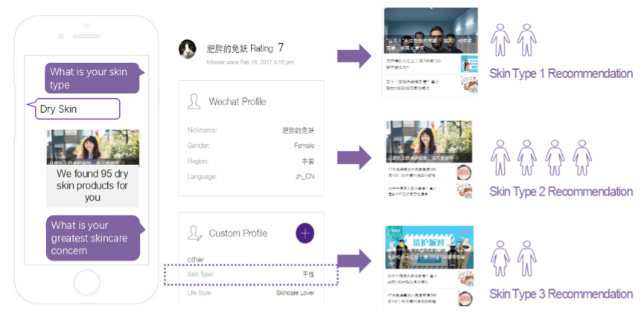
Task: Click the Skin Type 1 Recommendation label
Action: coord(561,74)
